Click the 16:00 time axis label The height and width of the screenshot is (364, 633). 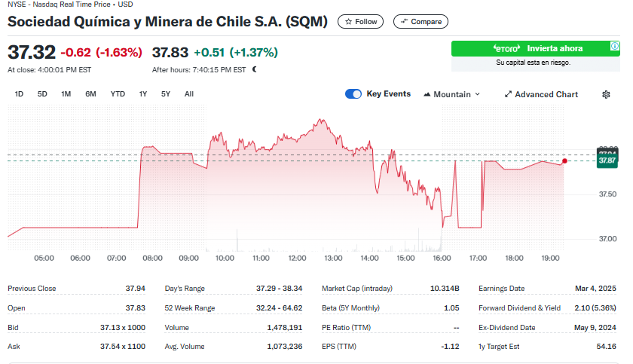(442, 258)
